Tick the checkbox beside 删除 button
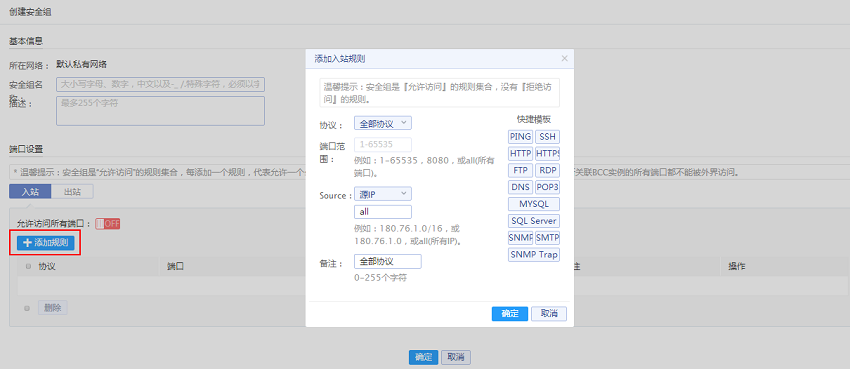This screenshot has width=850, height=369. click(x=27, y=308)
